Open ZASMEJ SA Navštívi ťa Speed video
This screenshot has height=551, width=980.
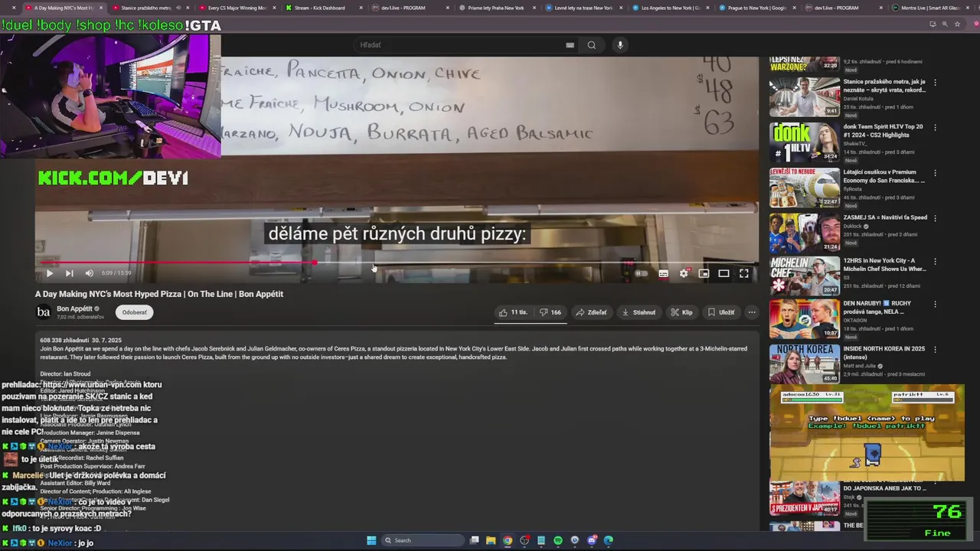(x=885, y=217)
